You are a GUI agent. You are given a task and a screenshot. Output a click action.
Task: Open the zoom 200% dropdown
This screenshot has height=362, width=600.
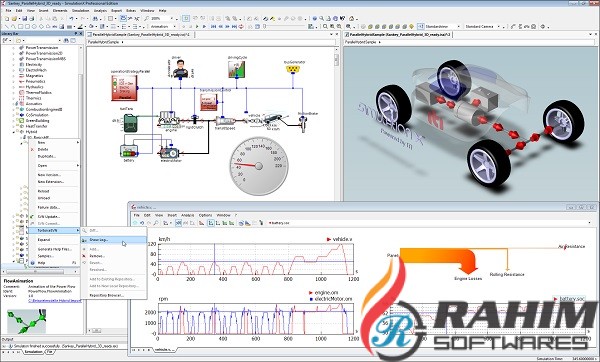(x=172, y=18)
